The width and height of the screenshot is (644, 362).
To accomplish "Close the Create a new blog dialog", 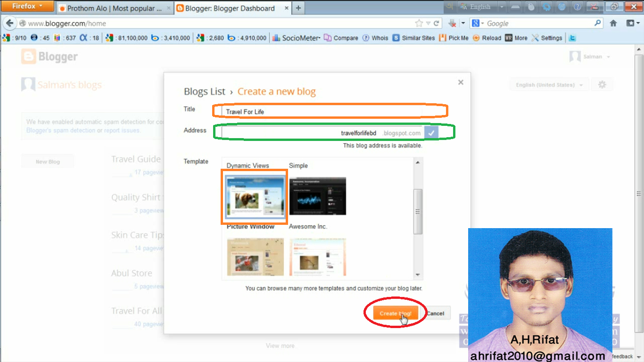I will point(461,82).
